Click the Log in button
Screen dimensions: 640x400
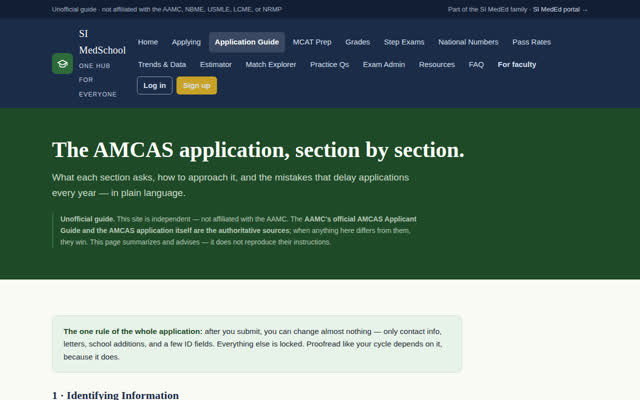tap(155, 85)
